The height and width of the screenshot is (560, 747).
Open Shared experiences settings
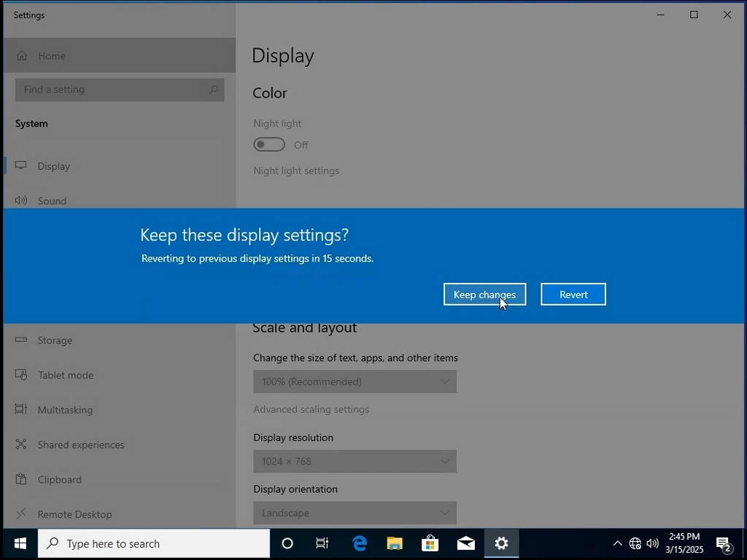(x=120, y=444)
